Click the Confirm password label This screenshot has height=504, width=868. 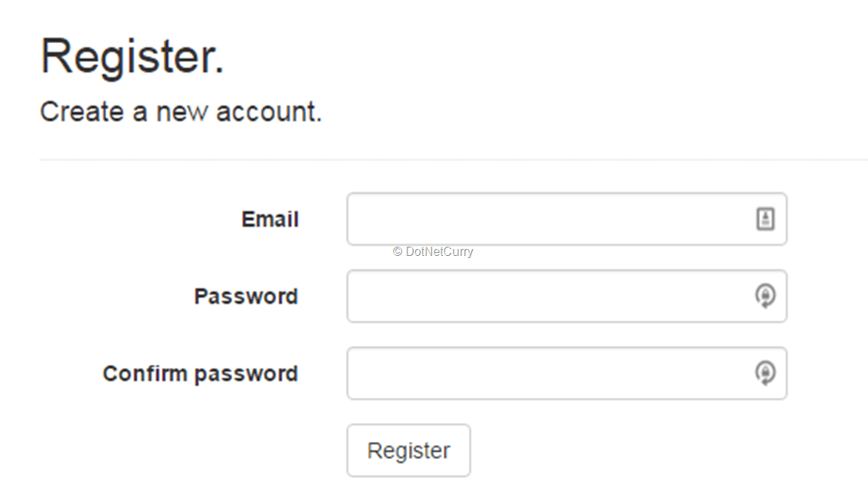coord(200,374)
